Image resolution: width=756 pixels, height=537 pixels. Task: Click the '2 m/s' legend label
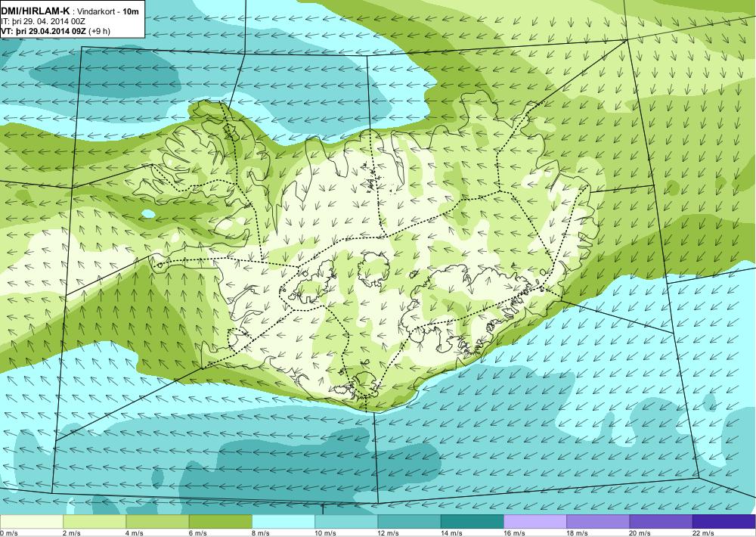click(x=72, y=532)
